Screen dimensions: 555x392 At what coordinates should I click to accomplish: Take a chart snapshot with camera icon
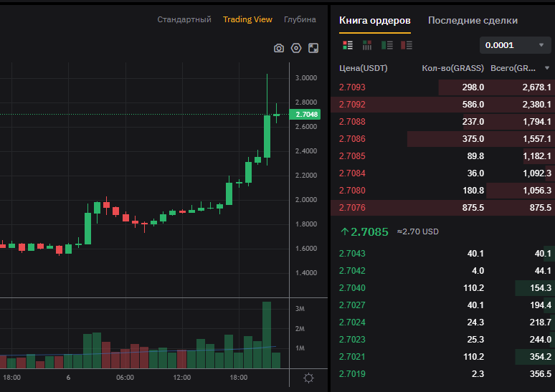(279, 48)
